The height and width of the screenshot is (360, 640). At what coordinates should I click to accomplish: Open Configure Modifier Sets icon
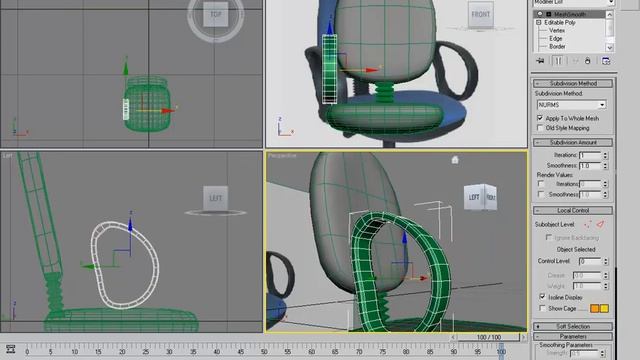coord(606,61)
